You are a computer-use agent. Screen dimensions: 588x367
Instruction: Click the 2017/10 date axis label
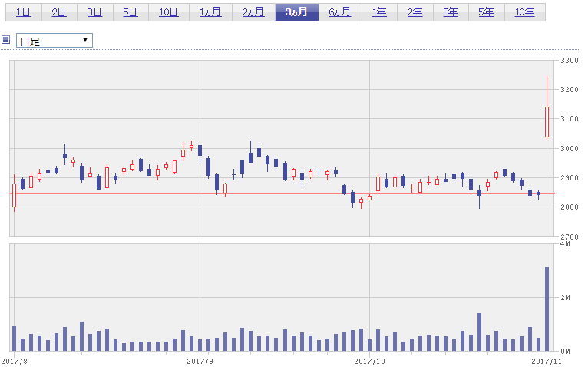point(369,362)
